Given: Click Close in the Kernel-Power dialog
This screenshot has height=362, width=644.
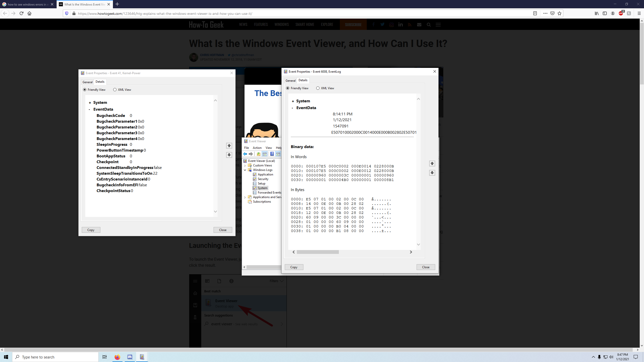Looking at the screenshot, I should (x=223, y=230).
